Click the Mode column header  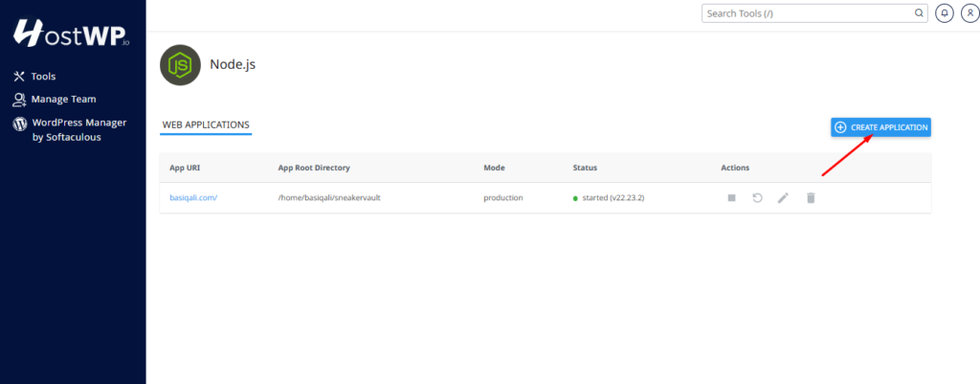coord(494,168)
